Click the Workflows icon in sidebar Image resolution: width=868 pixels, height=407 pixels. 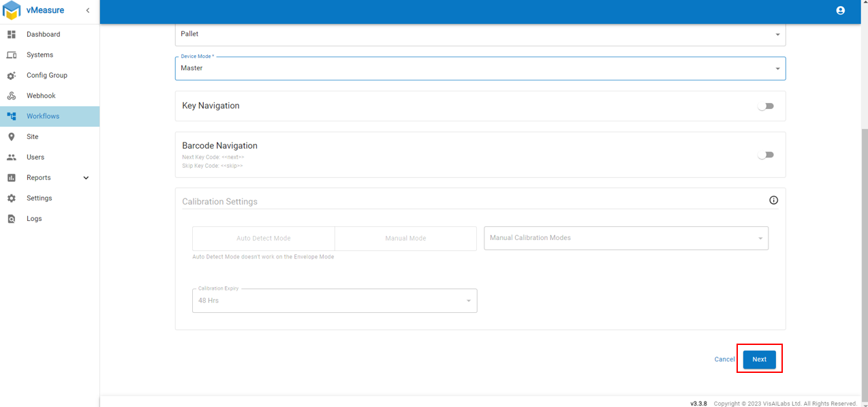[12, 116]
